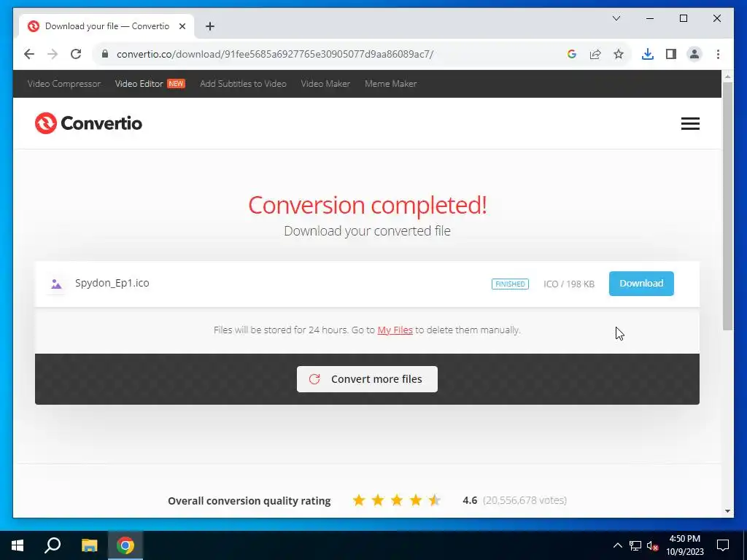Click the Spydon_Ep1.ico image file icon
The width and height of the screenshot is (747, 560).
(56, 284)
